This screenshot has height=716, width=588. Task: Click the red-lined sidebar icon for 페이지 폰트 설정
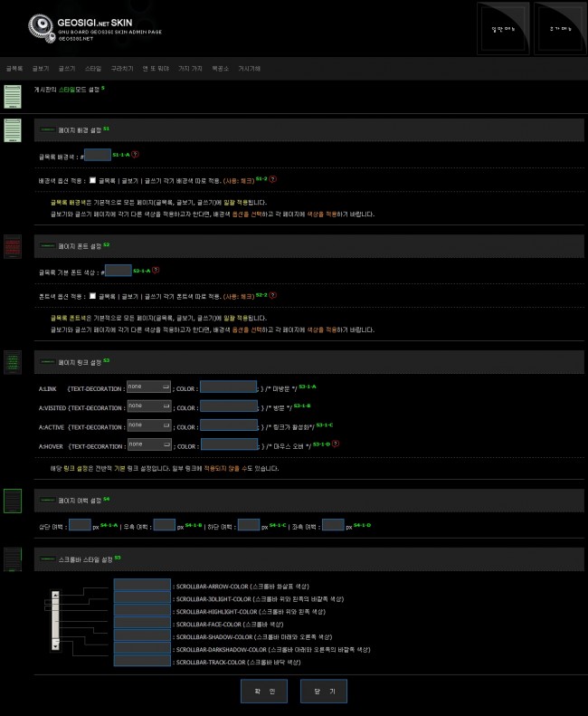point(13,246)
